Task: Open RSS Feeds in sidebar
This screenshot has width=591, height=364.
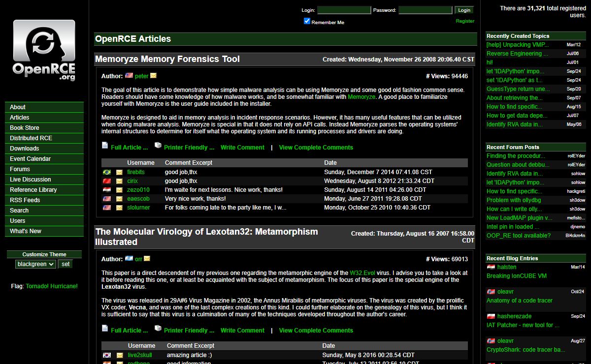Action: pos(44,200)
